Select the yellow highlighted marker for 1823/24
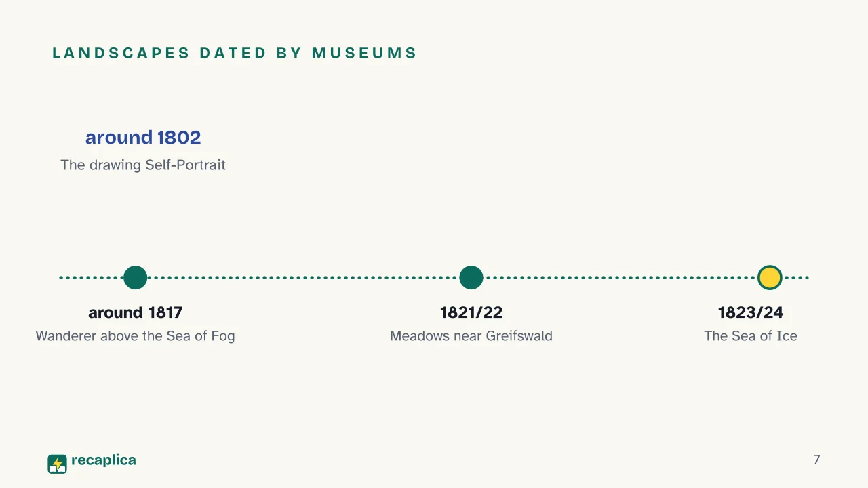Image resolution: width=868 pixels, height=488 pixels. pos(770,277)
